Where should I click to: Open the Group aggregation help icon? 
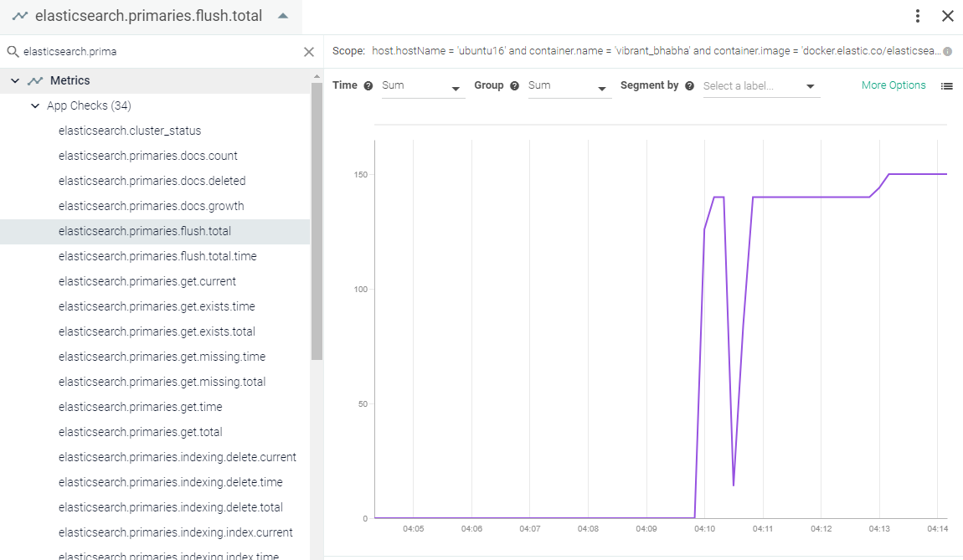click(515, 86)
